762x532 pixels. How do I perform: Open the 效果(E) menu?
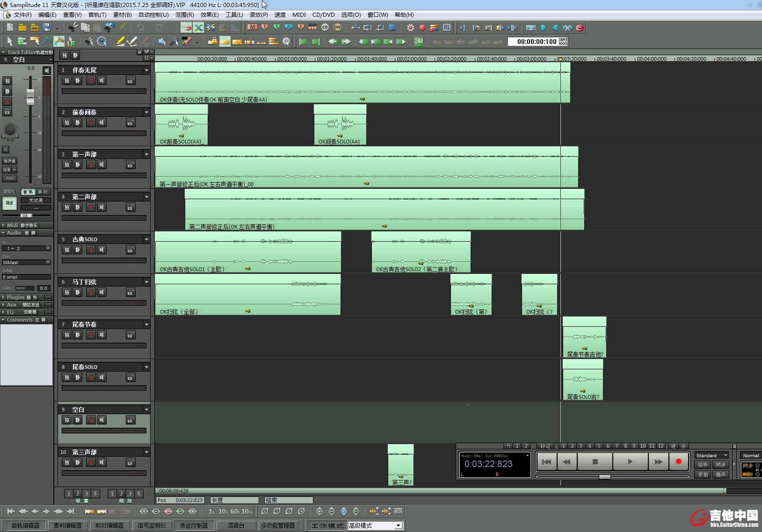(x=210, y=15)
